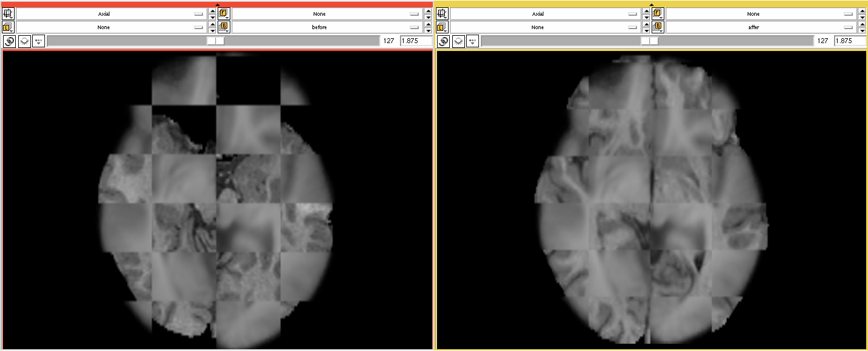868x351 pixels.
Task: Click slice offset slider in yellow viewer
Action: 647,41
